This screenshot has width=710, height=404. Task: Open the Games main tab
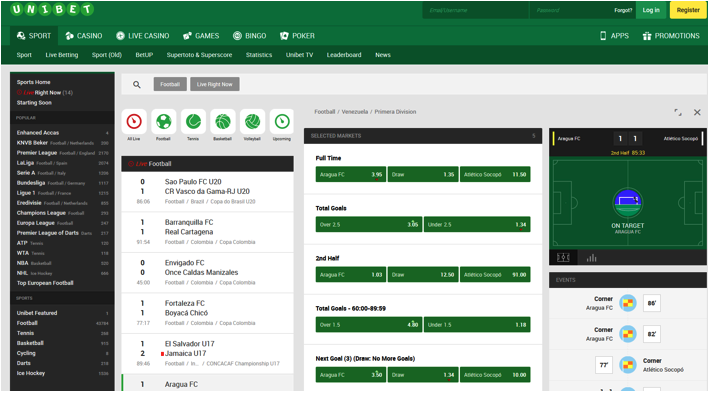[x=201, y=36]
